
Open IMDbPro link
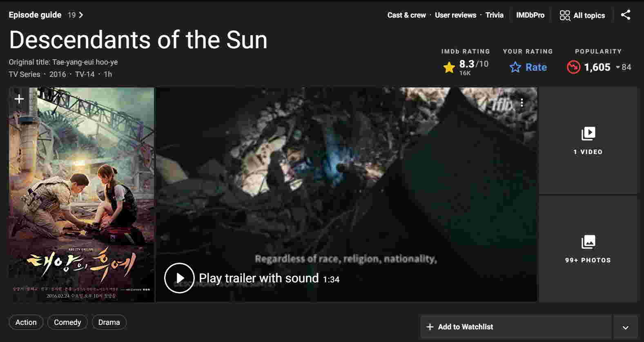(530, 15)
